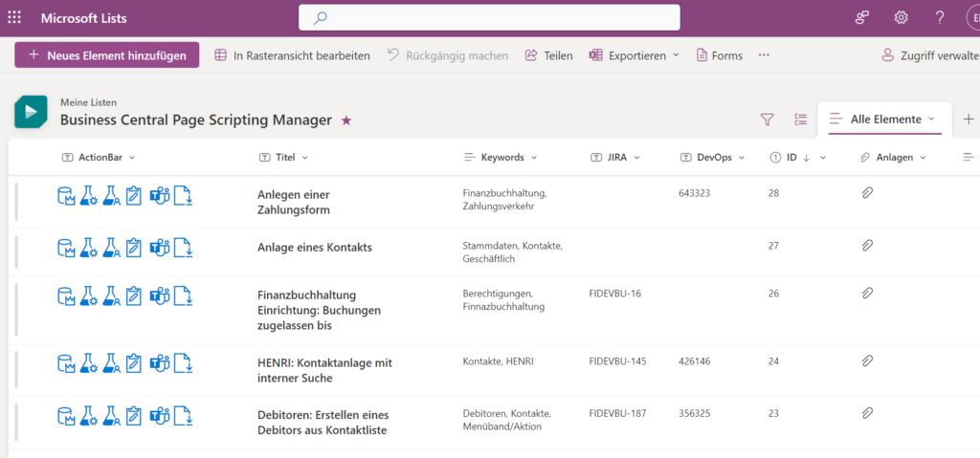Click In Rasteransicht bearbeiten
Image resolution: width=980 pixels, height=458 pixels.
tap(292, 55)
